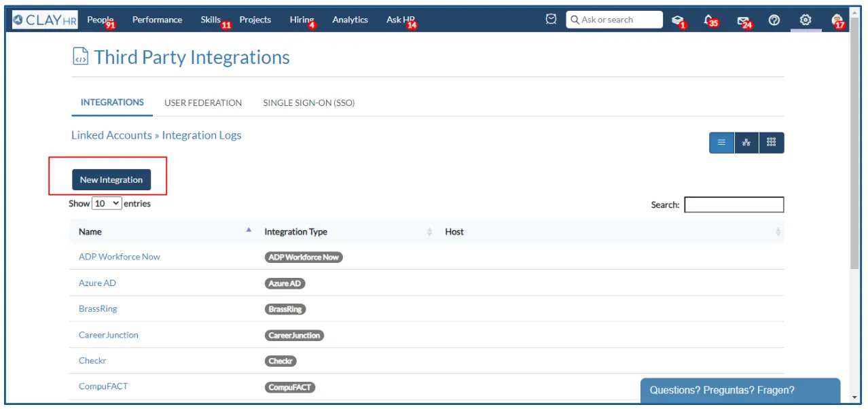
Task: Open the clock timer icon in header
Action: (x=551, y=20)
